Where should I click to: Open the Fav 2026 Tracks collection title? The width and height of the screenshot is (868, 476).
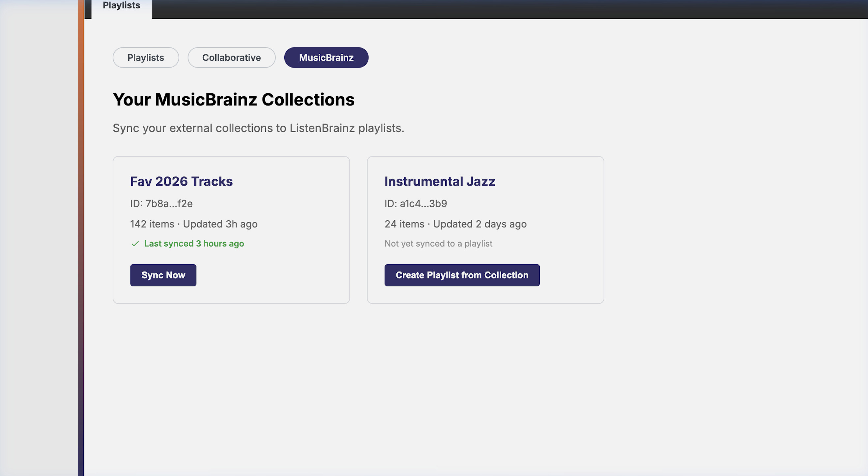(181, 181)
